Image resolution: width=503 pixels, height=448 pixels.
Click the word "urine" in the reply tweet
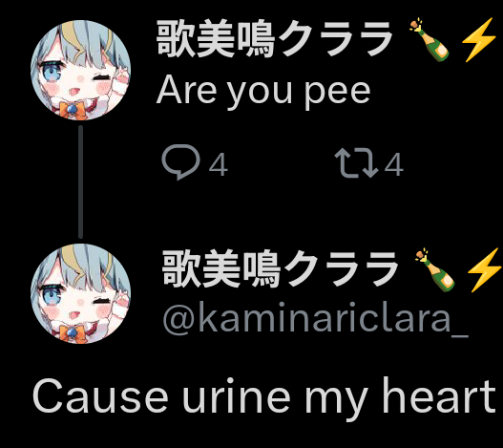pos(237,396)
